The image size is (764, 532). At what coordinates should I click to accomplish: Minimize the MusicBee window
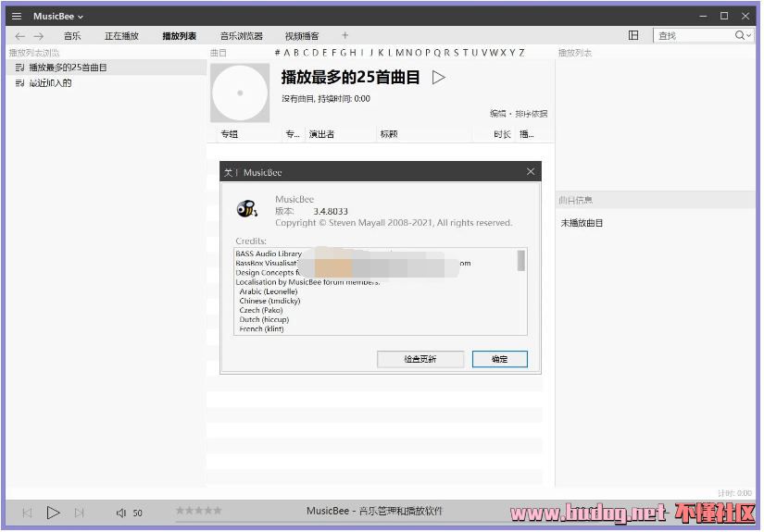click(x=703, y=16)
